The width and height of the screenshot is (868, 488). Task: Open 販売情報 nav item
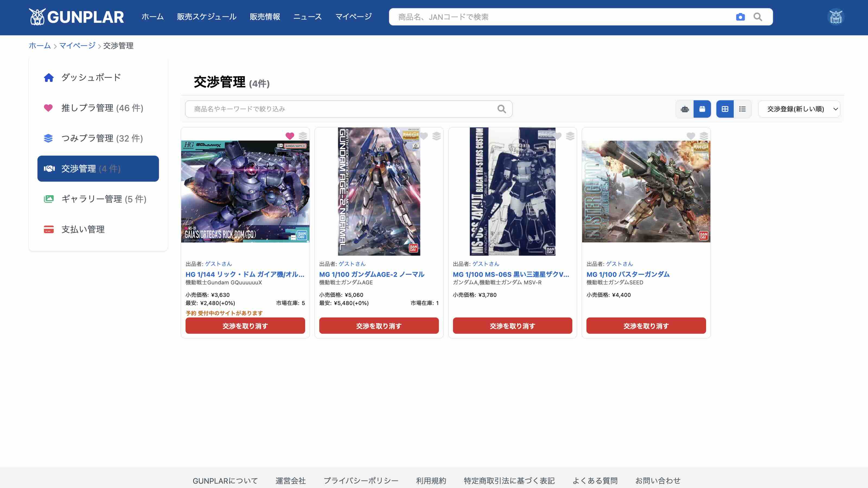click(x=265, y=17)
